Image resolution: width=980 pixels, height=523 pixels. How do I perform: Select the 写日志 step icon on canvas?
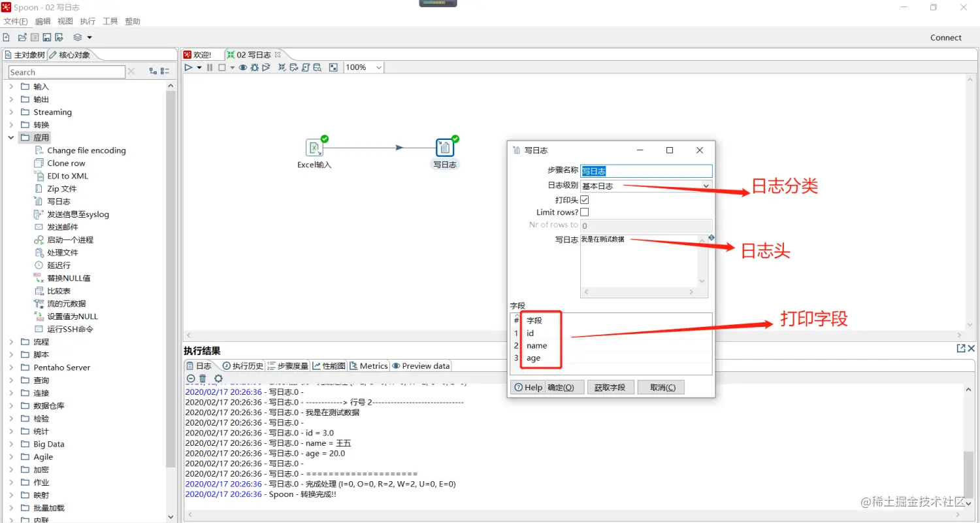point(445,148)
